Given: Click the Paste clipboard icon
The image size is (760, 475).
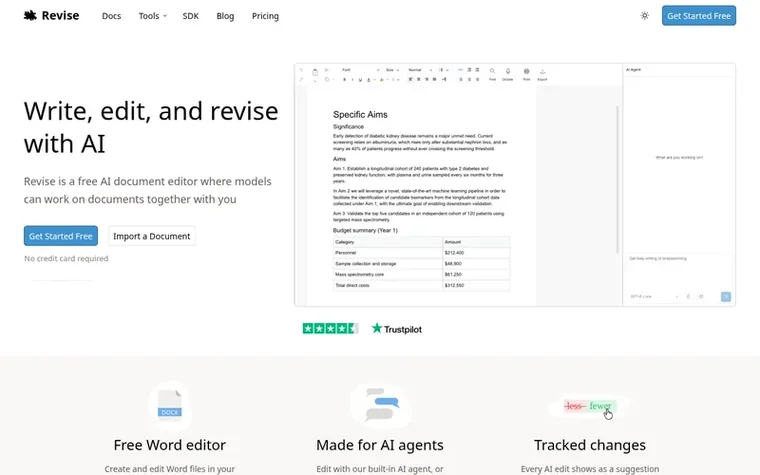Looking at the screenshot, I should click(x=315, y=72).
